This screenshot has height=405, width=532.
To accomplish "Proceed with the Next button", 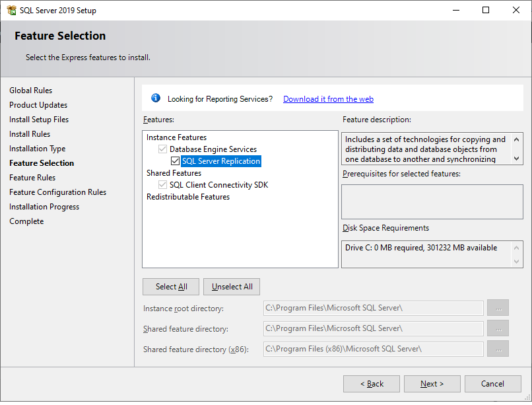I will (x=432, y=384).
